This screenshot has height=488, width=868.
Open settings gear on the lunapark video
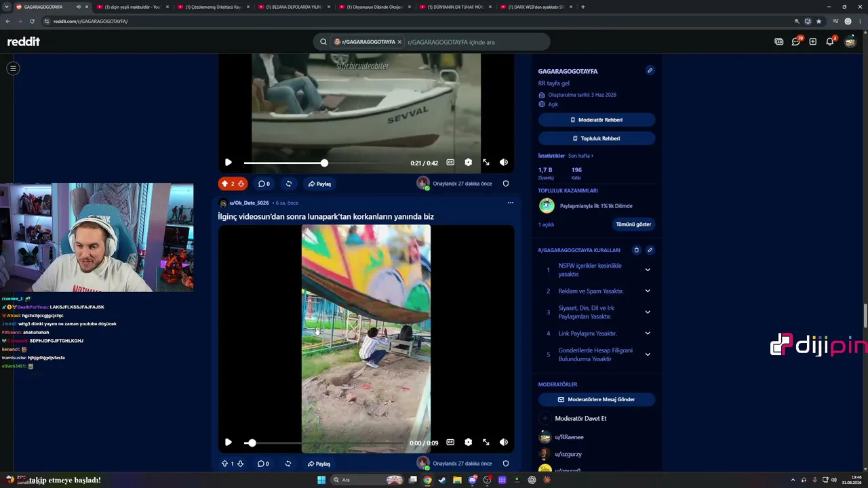click(x=468, y=443)
